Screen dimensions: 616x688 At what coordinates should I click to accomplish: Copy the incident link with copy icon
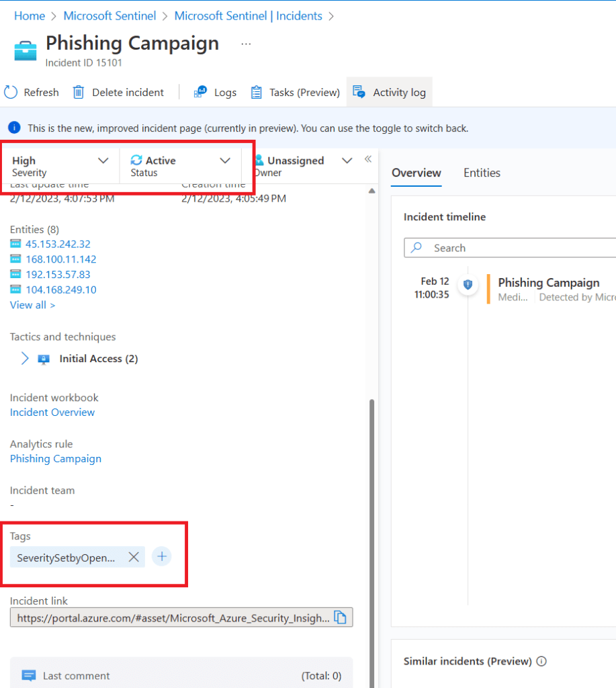(x=341, y=617)
